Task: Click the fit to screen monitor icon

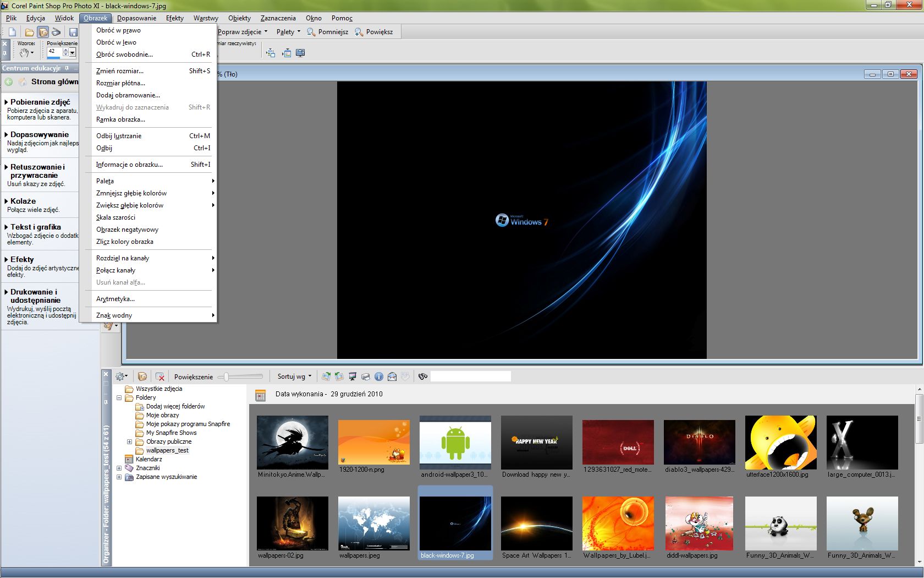Action: 300,53
